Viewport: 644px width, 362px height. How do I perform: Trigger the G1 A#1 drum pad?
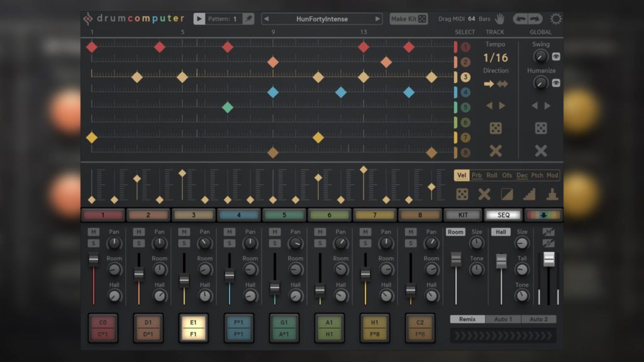point(284,328)
